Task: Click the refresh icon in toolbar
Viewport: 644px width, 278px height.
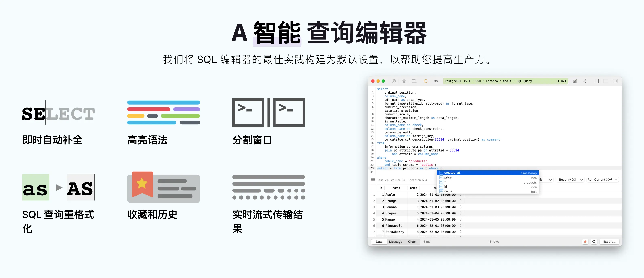Action: coord(585,81)
